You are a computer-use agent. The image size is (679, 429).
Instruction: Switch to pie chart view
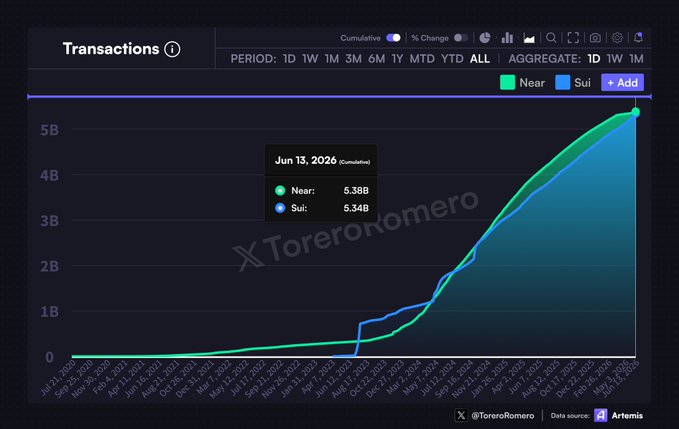tap(485, 38)
